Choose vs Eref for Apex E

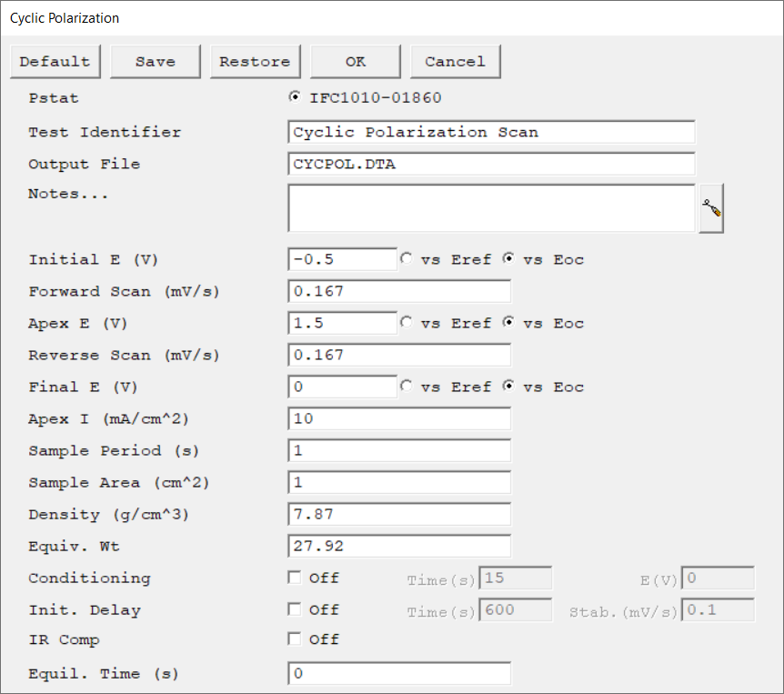pyautogui.click(x=406, y=323)
